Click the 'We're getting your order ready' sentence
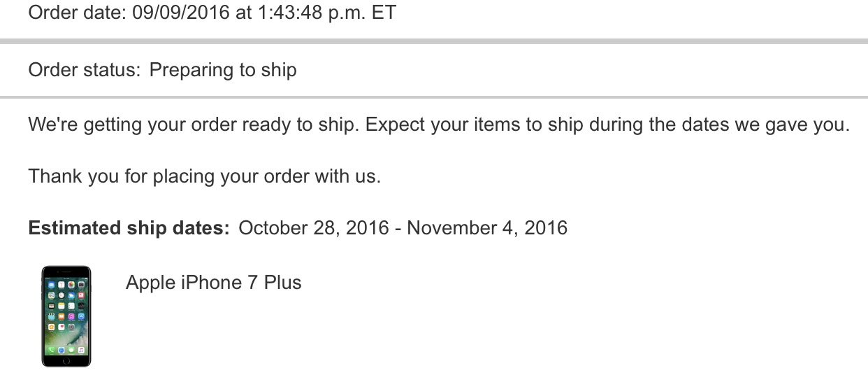 pos(194,126)
